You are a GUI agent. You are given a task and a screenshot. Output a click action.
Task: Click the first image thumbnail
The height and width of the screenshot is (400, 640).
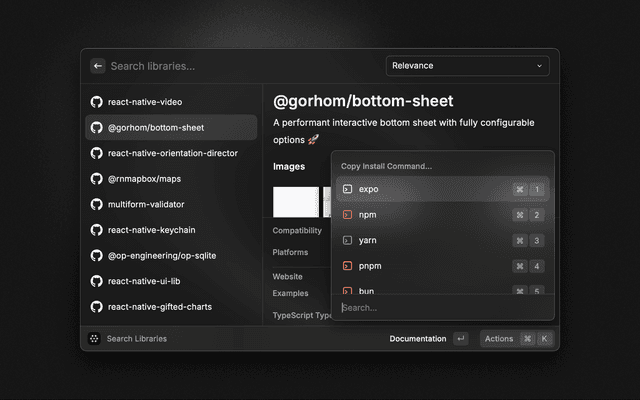(295, 202)
